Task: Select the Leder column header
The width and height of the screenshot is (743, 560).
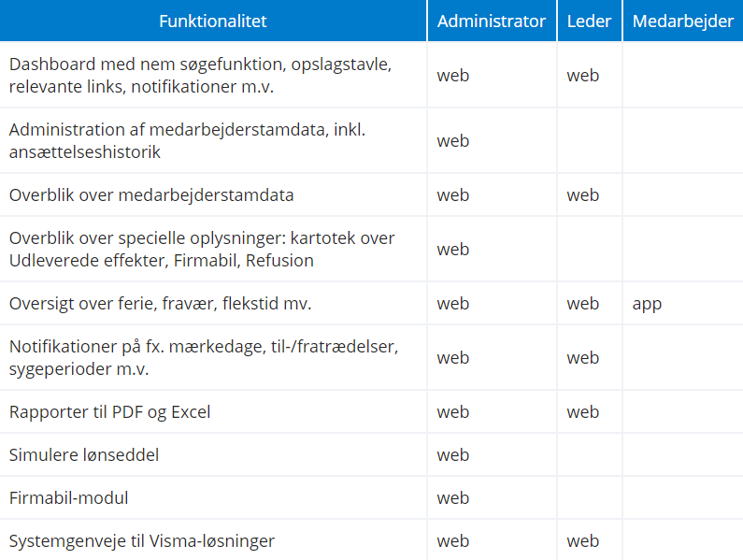Action: (x=589, y=21)
